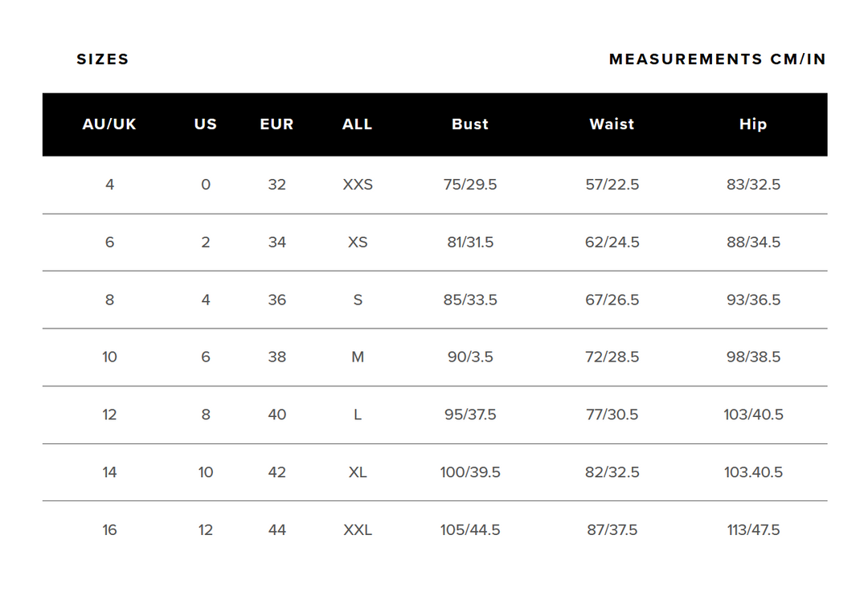Click waist measurement 62/24.5

pos(612,243)
